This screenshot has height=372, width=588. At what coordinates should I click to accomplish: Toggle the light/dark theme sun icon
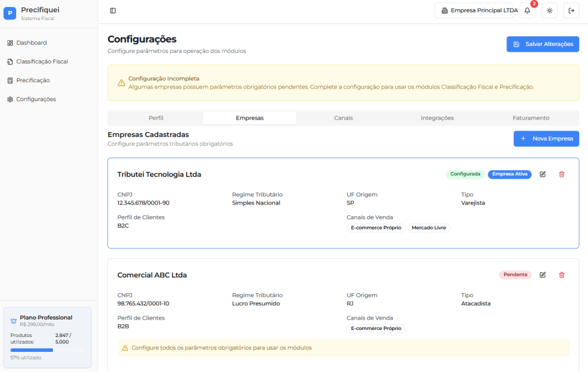(x=550, y=10)
